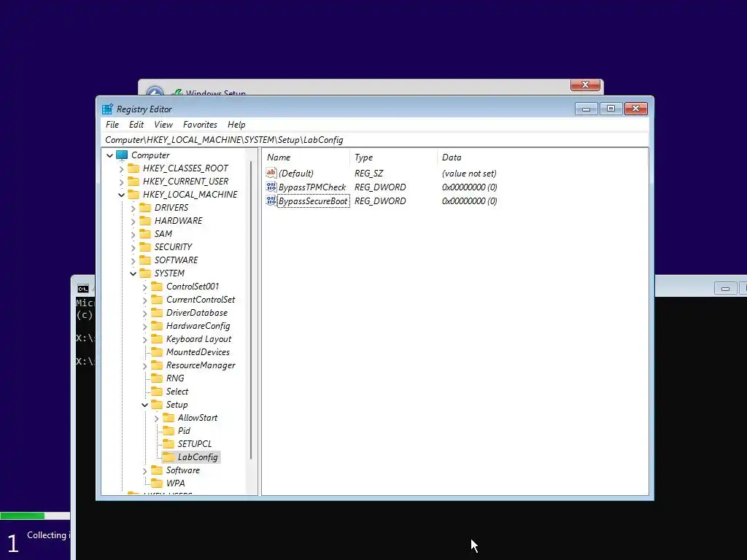Click the Registry Editor title bar icon
The image size is (747, 560).
[x=108, y=109]
